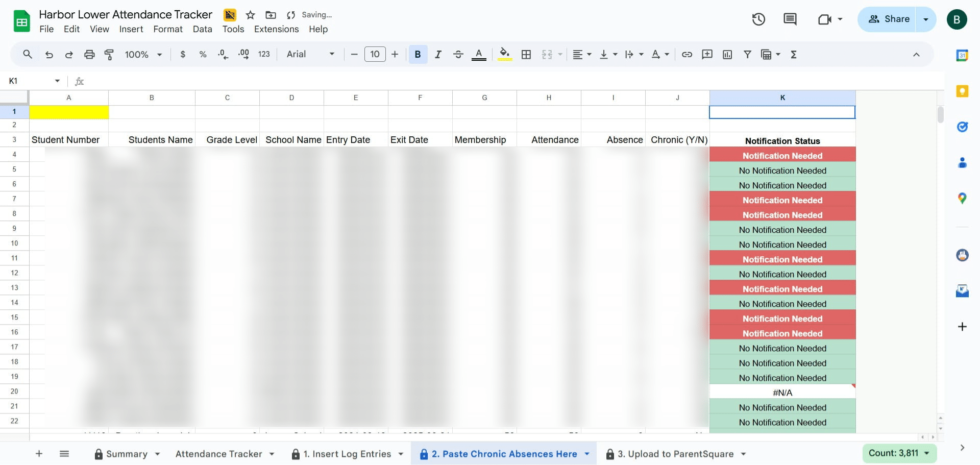Open the Insert menu
The image size is (980, 465).
pos(131,29)
